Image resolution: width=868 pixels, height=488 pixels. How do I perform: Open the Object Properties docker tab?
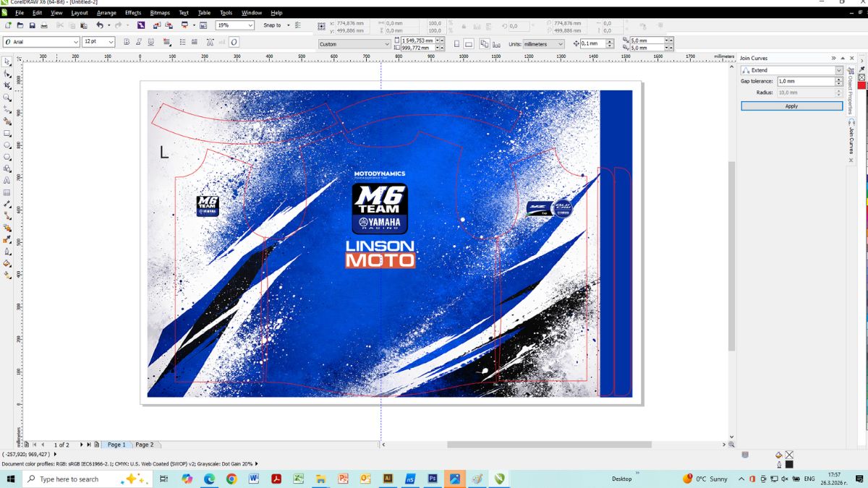pyautogui.click(x=851, y=92)
